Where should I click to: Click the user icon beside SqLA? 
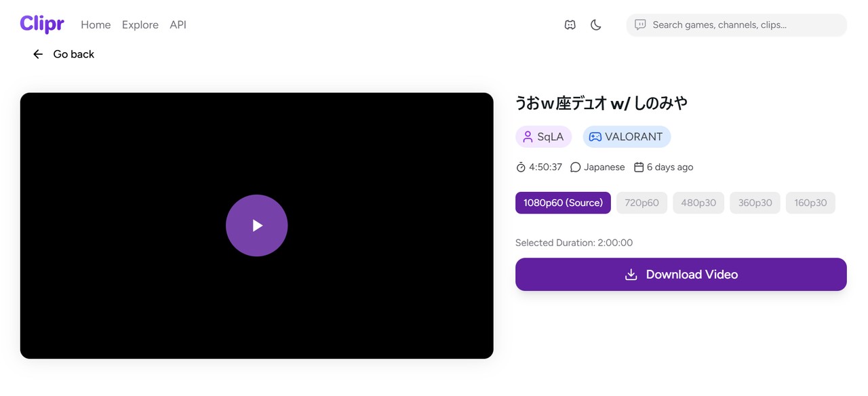point(528,137)
